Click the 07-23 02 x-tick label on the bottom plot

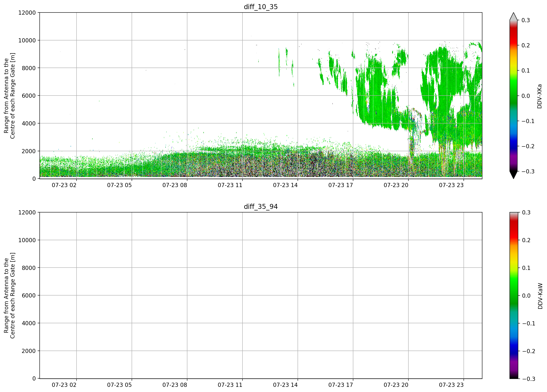tap(64, 385)
